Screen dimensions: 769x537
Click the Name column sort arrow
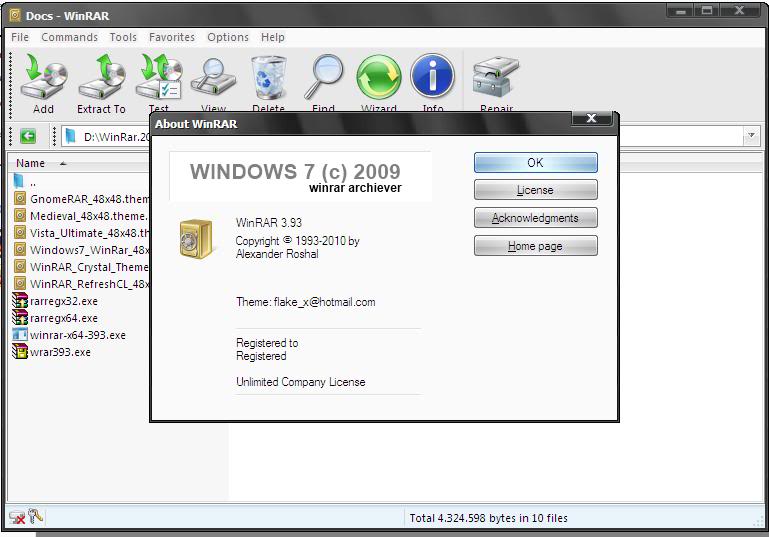tap(63, 163)
